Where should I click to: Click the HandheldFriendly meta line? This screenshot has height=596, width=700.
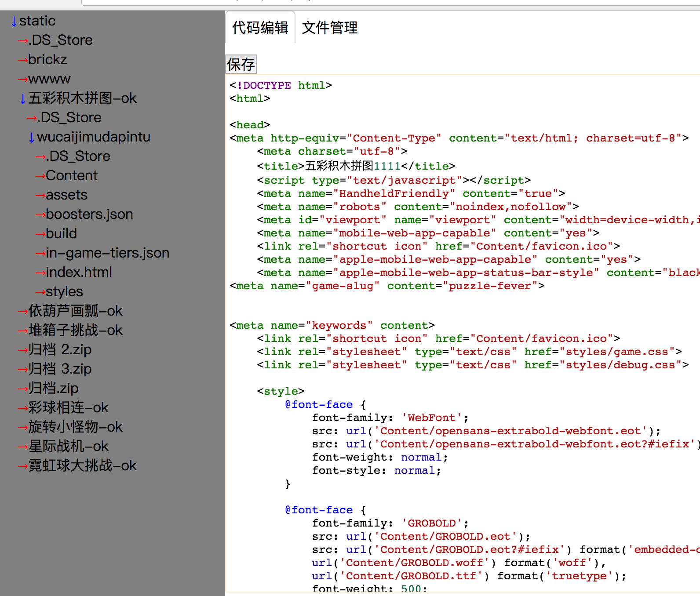(x=411, y=194)
